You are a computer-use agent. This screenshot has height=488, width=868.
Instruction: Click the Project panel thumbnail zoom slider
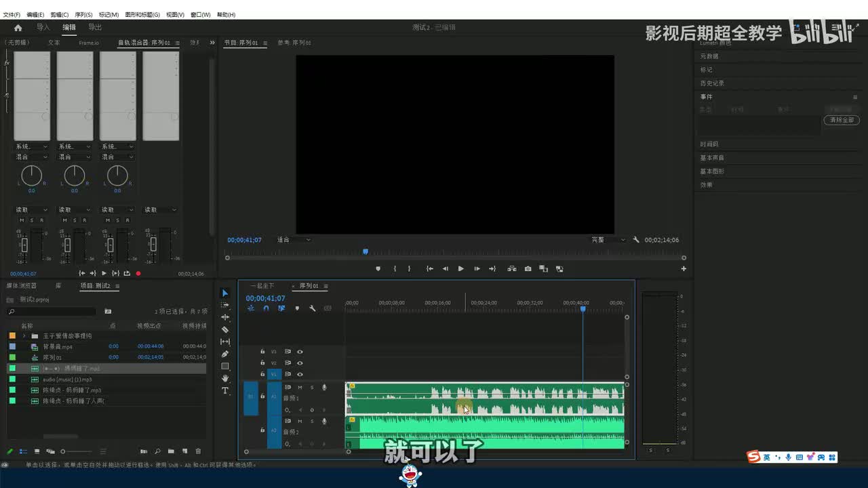click(x=75, y=451)
